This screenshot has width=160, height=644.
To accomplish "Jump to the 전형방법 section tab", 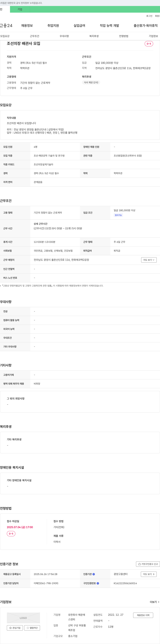I will 124,36.
